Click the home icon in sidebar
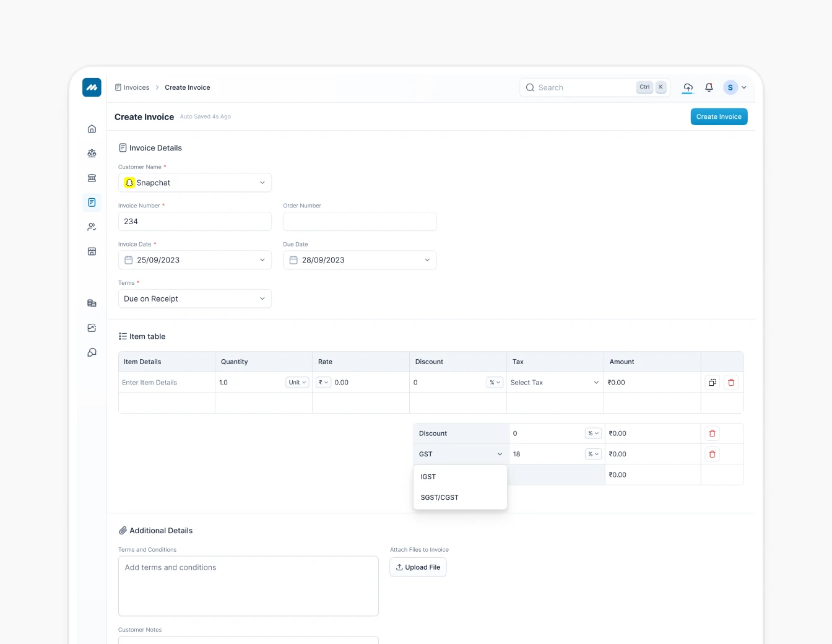This screenshot has height=644, width=832. (92, 129)
